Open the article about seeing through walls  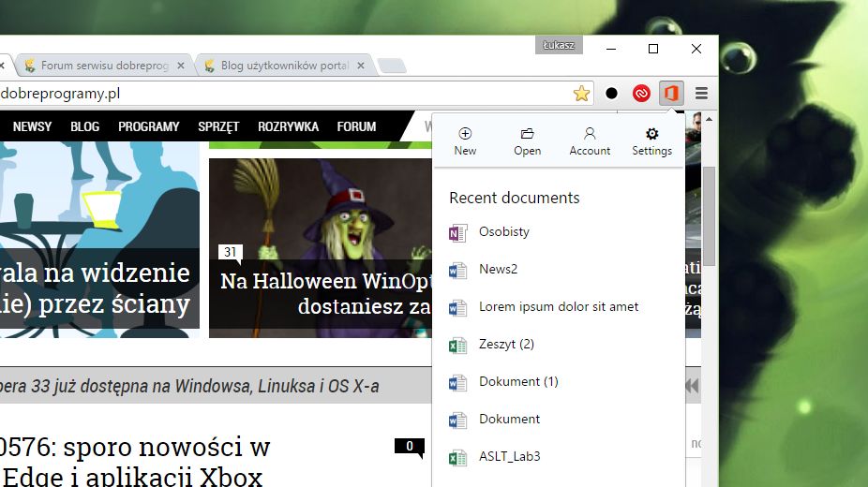99,239
